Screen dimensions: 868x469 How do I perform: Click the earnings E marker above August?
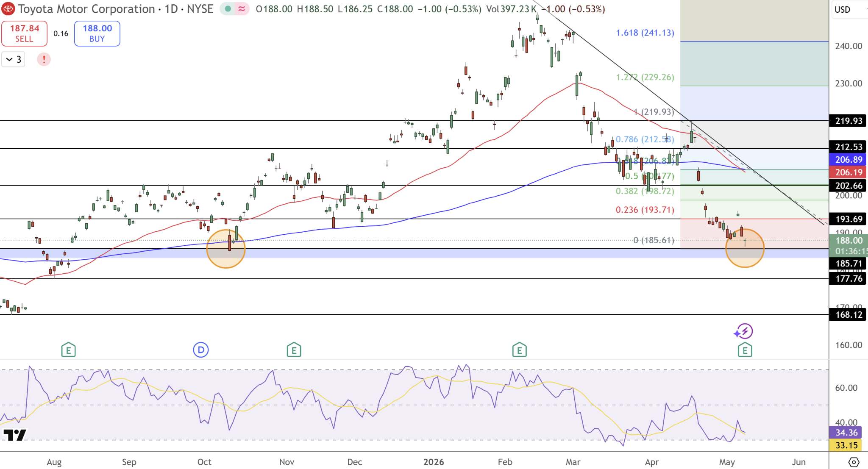point(68,350)
